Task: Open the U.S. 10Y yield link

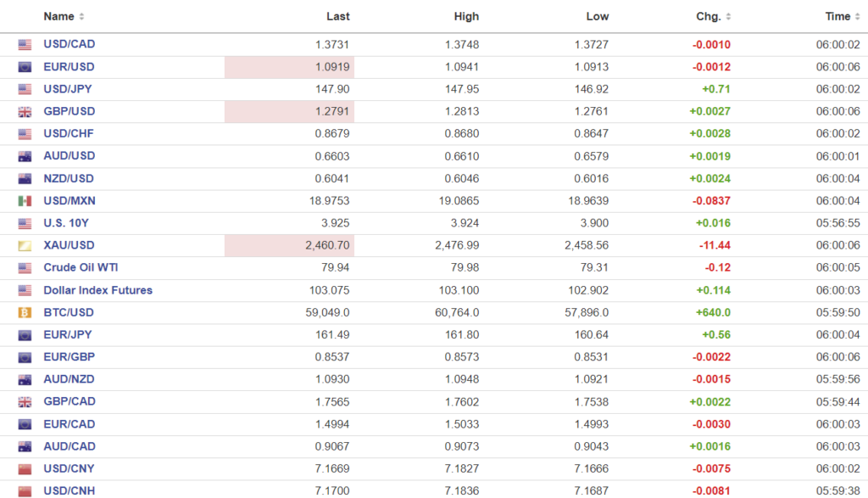Action: pos(65,223)
